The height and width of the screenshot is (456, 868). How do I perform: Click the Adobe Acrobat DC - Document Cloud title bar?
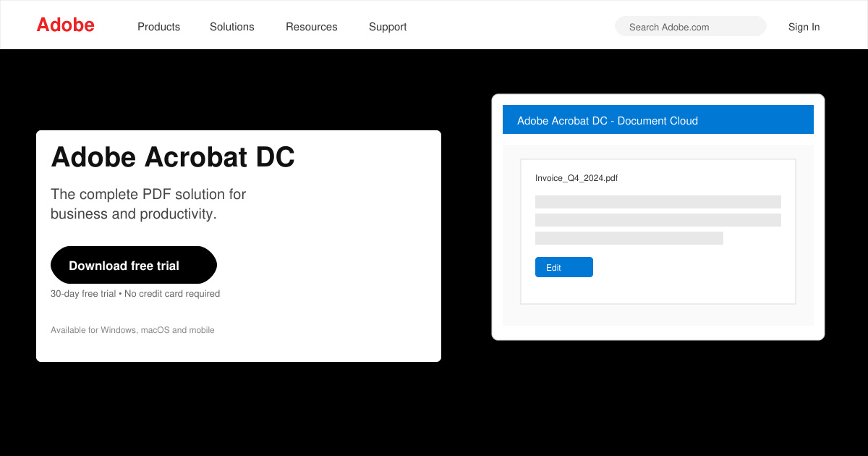coord(658,119)
